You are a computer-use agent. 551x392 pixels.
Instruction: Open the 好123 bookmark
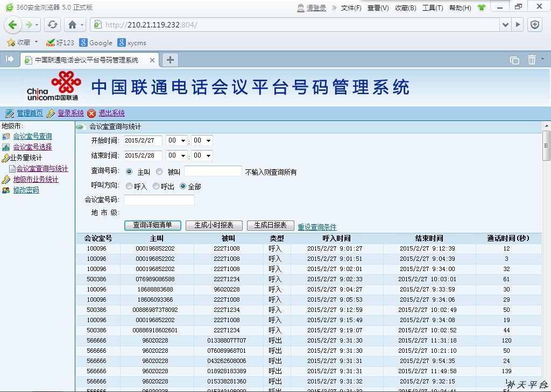pyautogui.click(x=60, y=43)
